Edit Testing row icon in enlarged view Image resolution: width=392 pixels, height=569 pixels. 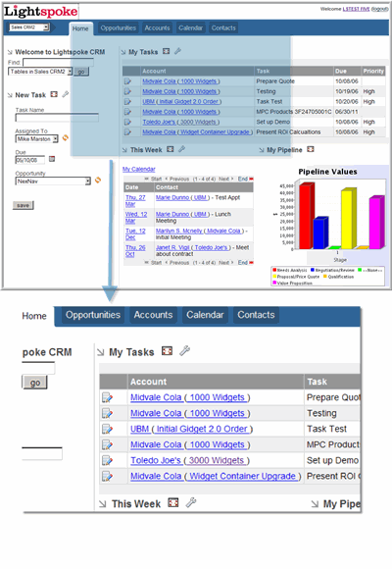click(x=107, y=413)
